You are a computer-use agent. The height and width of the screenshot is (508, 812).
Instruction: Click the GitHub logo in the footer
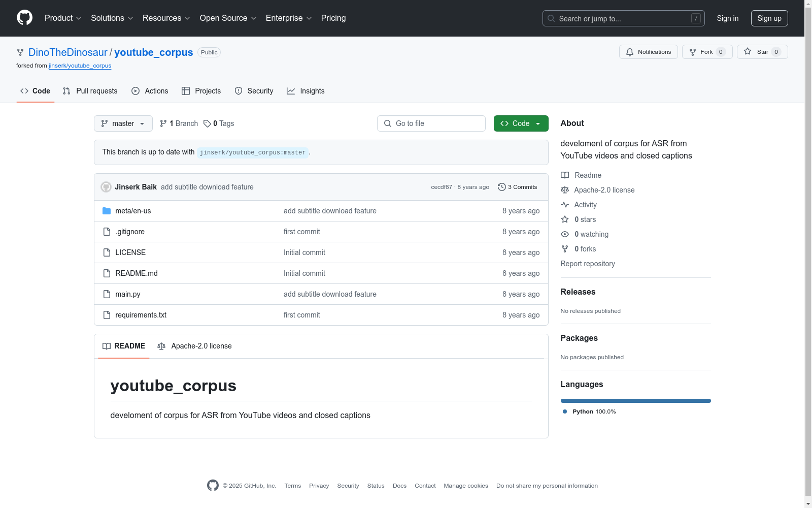[x=213, y=486]
